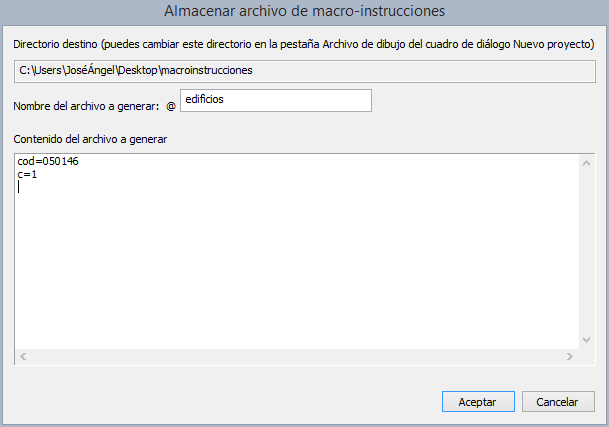The image size is (609, 427).
Task: Click the horizontal scrollbar track in content box
Action: (297, 357)
